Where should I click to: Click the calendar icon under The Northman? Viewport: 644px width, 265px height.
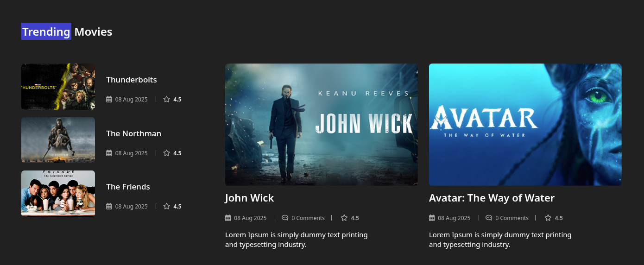click(x=109, y=153)
